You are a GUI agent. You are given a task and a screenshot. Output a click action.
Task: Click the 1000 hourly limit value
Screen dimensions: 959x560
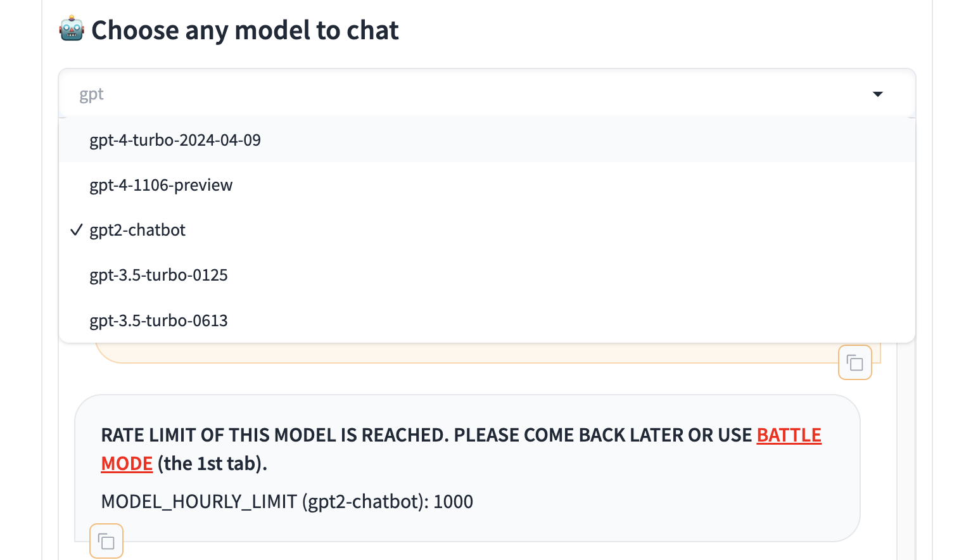(453, 502)
